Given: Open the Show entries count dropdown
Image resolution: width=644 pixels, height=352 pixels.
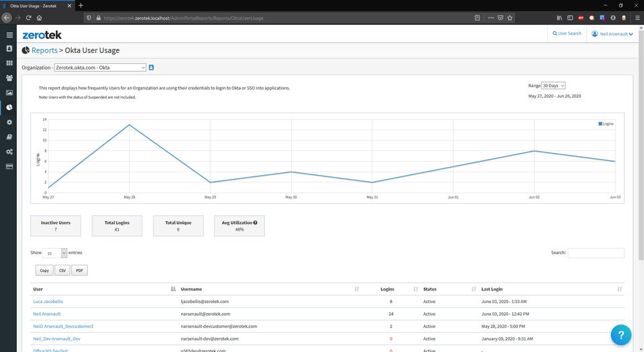Looking at the screenshot, I should point(54,253).
